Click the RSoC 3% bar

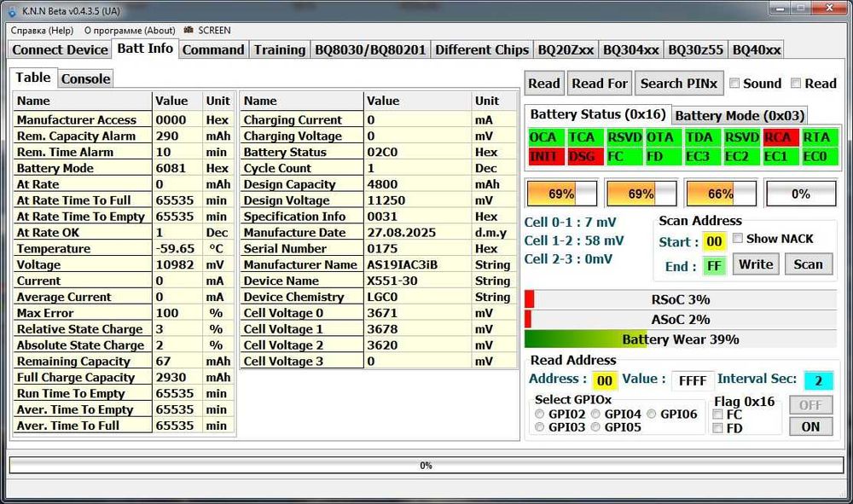681,299
